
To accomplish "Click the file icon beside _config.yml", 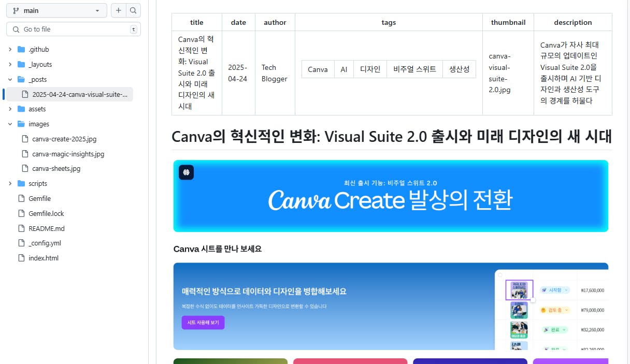I will [21, 243].
